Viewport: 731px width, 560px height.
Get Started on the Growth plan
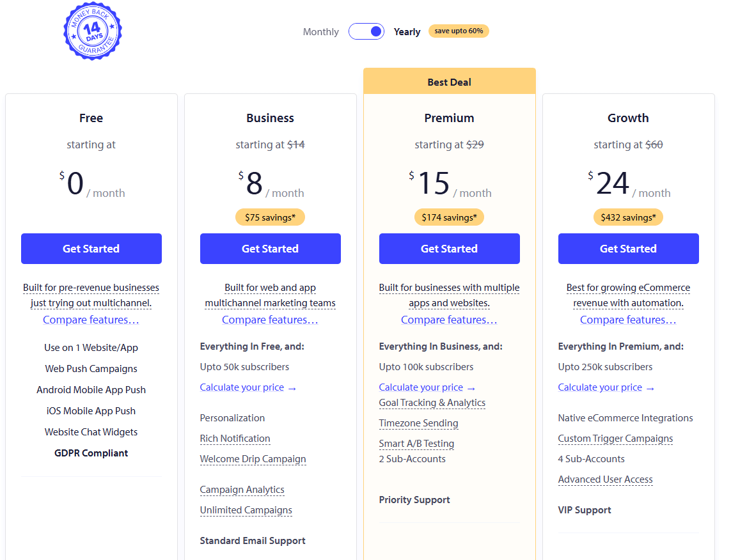coord(628,249)
